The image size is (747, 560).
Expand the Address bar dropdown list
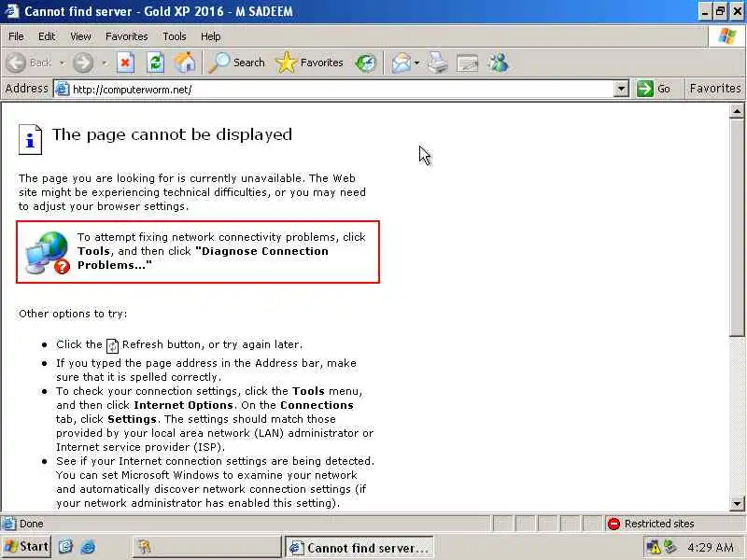coord(621,89)
